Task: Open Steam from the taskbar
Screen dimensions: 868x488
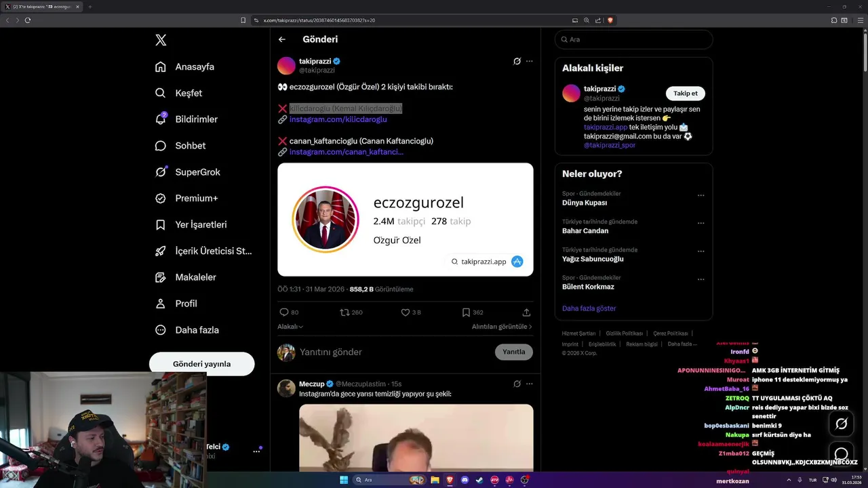Action: coord(479,480)
